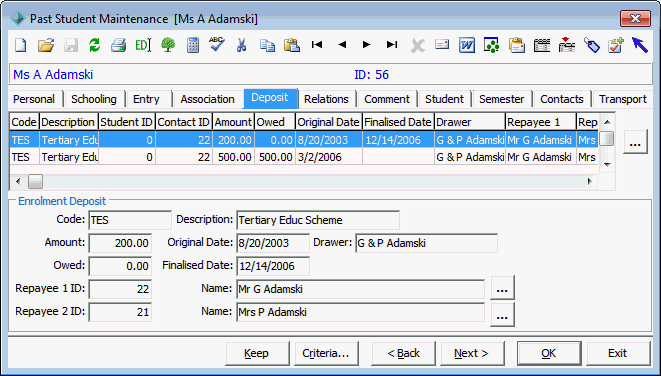Open the Transport tab
This screenshot has width=661, height=376.
623,99
